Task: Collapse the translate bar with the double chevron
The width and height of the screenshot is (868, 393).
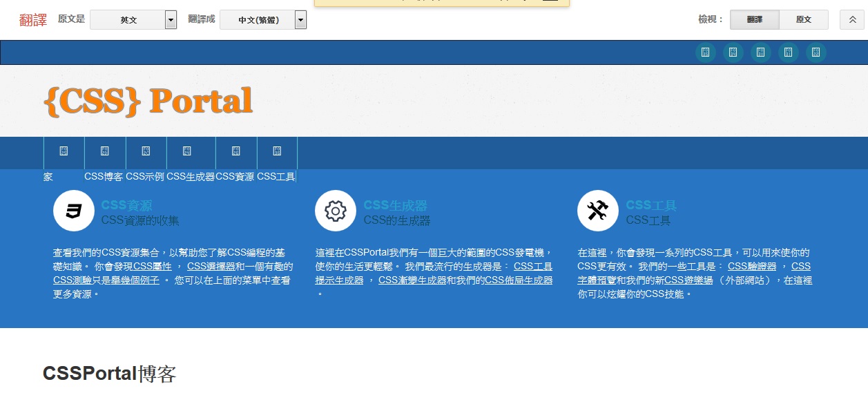Action: point(852,20)
